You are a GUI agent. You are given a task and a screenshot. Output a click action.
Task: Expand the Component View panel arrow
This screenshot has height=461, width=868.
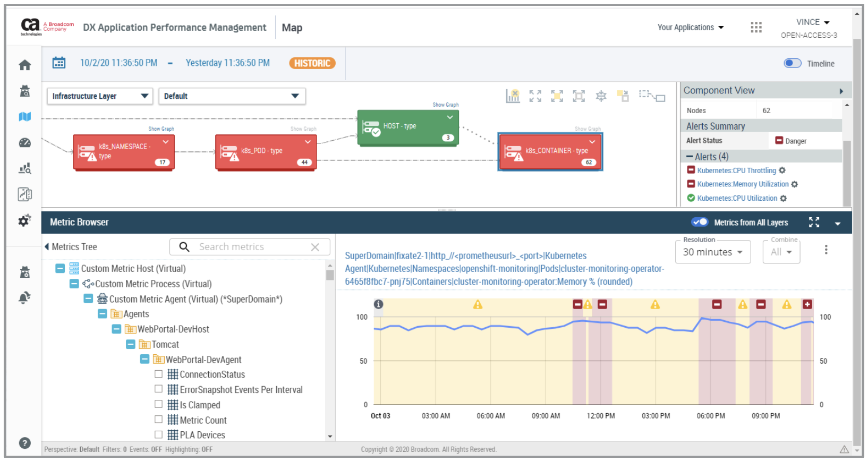click(841, 91)
